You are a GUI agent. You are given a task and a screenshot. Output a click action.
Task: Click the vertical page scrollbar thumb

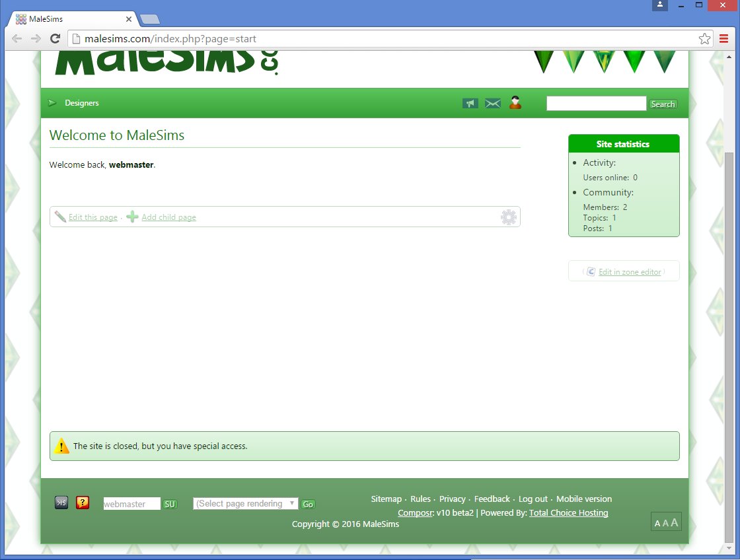[729, 347]
